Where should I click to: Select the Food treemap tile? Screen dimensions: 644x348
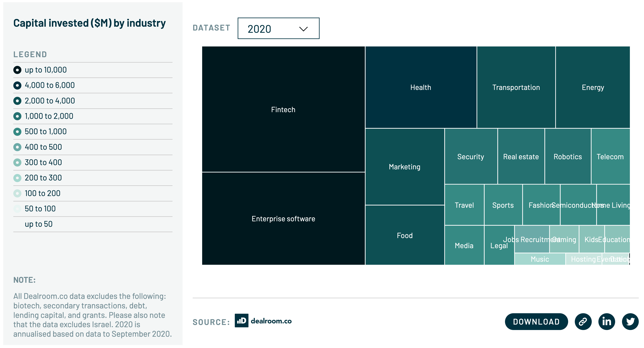tap(405, 235)
